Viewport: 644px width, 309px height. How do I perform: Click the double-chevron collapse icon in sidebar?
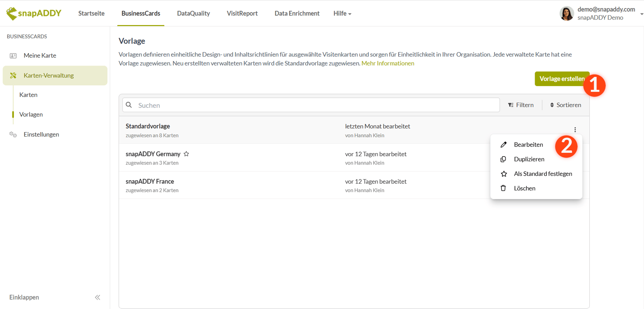click(x=97, y=297)
